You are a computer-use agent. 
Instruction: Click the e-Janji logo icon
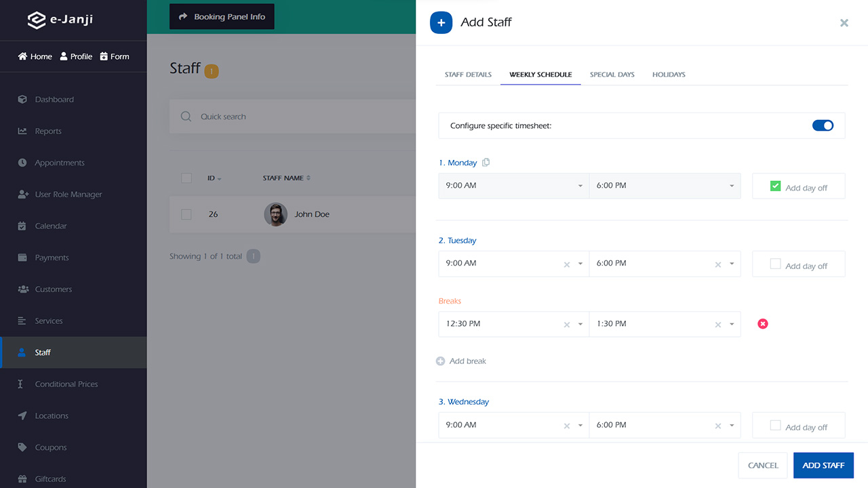[x=37, y=20]
